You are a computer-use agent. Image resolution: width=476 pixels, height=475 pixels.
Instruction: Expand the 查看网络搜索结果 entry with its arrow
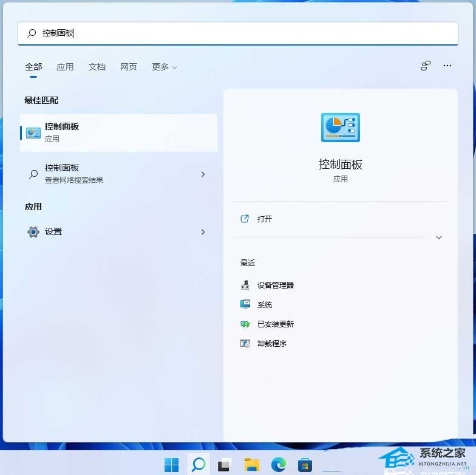203,174
